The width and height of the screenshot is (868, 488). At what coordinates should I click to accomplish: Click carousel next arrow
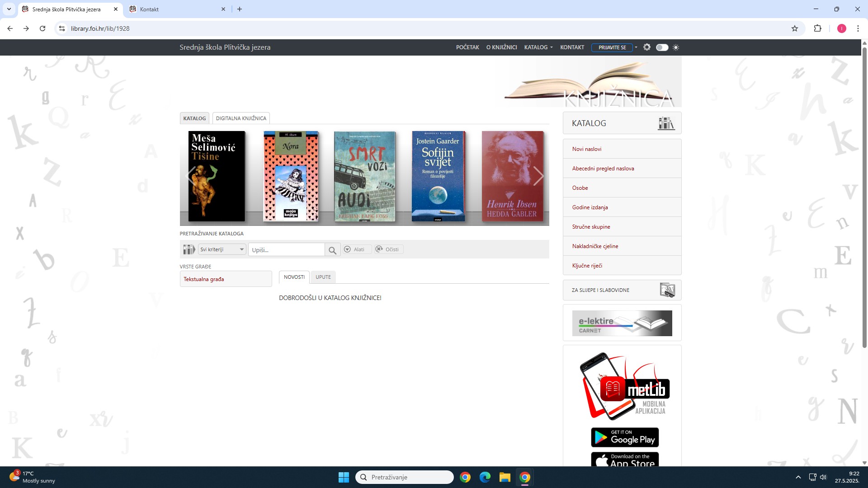(538, 176)
